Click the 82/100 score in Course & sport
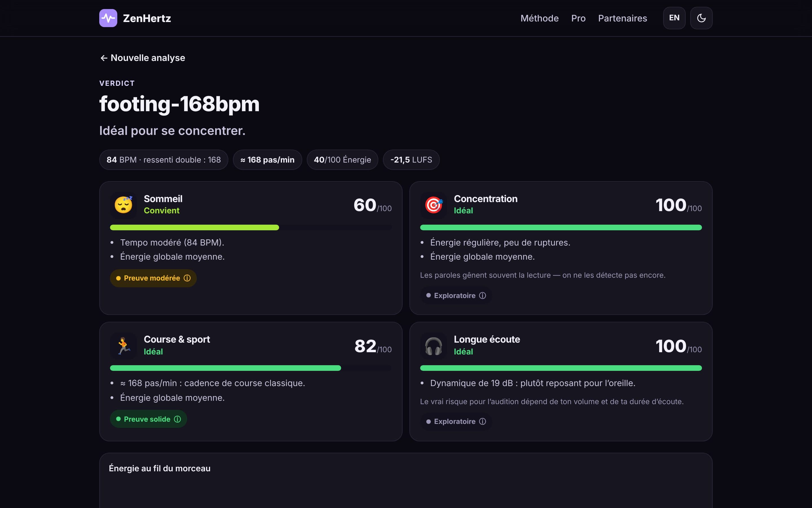 (x=373, y=346)
